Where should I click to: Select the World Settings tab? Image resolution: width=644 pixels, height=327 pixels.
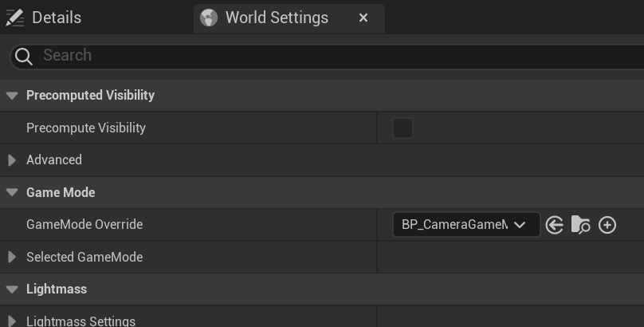click(x=277, y=18)
